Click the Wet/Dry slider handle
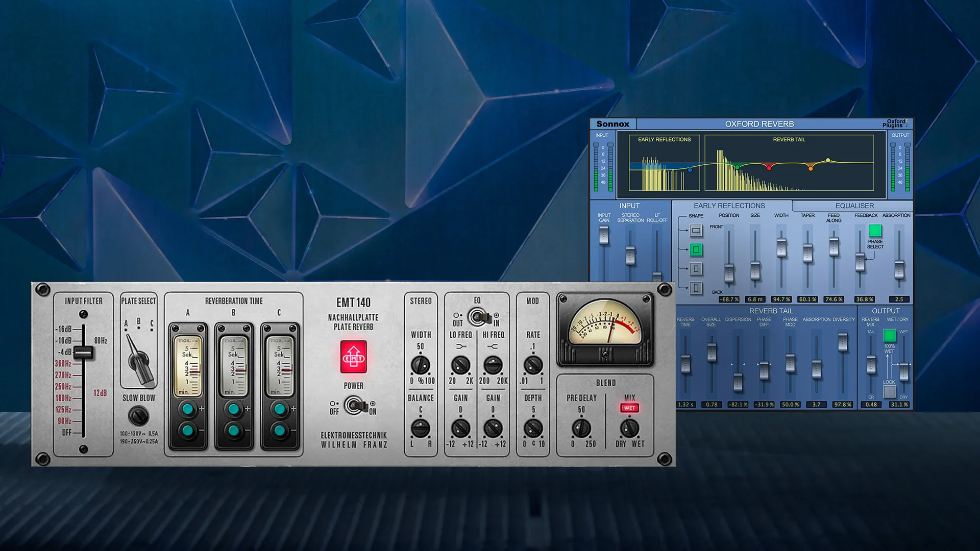Viewport: 980px width, 551px height. click(904, 371)
